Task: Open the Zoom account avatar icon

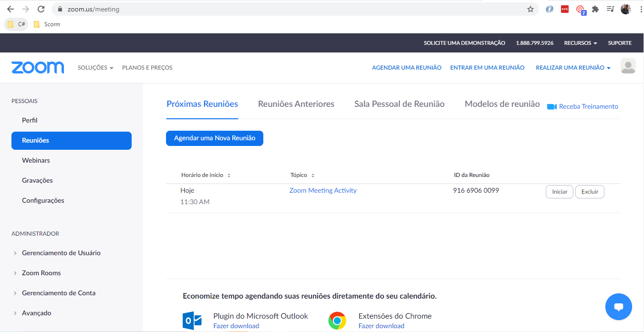Action: (628, 66)
